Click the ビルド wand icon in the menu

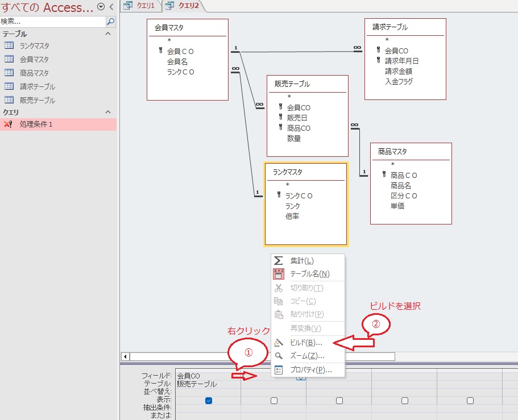278,343
